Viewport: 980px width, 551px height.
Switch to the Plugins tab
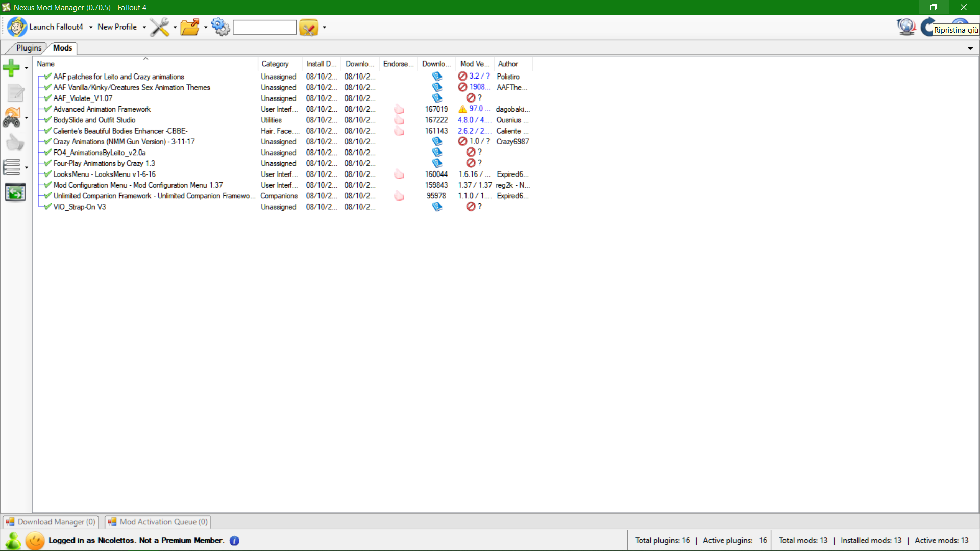pos(29,48)
